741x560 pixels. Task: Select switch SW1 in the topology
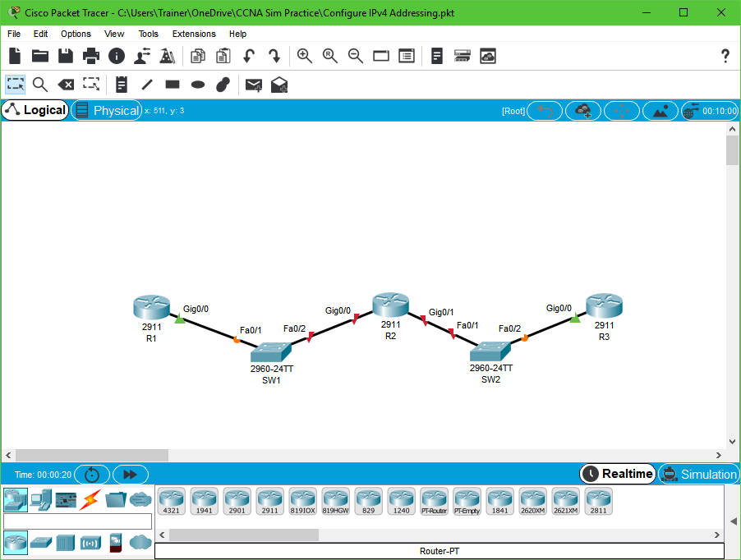point(271,351)
